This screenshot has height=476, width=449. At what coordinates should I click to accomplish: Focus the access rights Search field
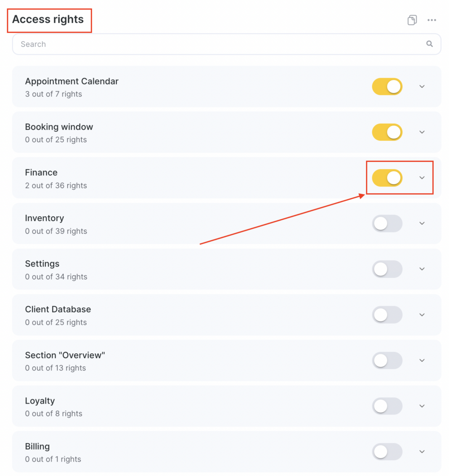click(x=226, y=44)
